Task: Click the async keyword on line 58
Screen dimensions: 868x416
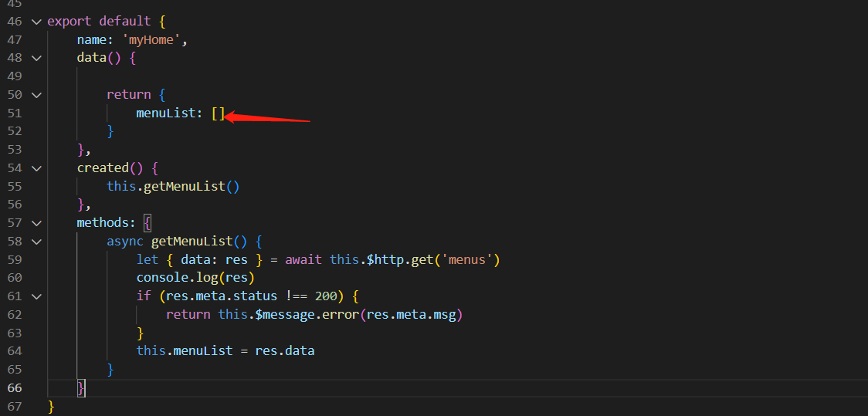Action: tap(125, 242)
